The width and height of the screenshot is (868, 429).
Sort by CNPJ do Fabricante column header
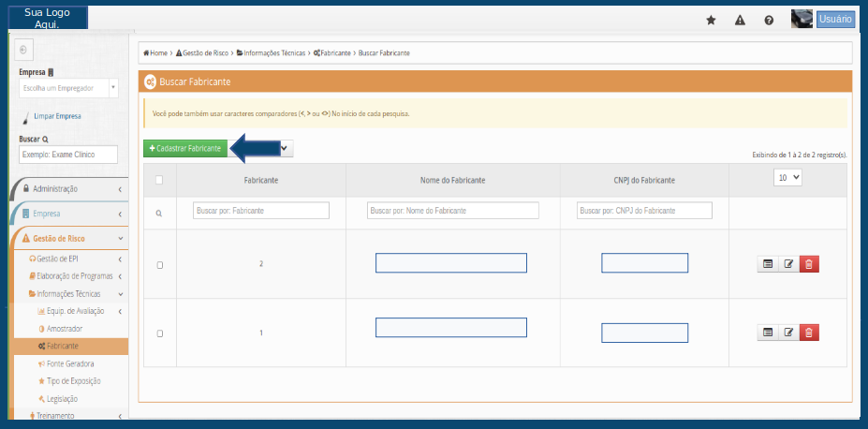[x=644, y=180]
